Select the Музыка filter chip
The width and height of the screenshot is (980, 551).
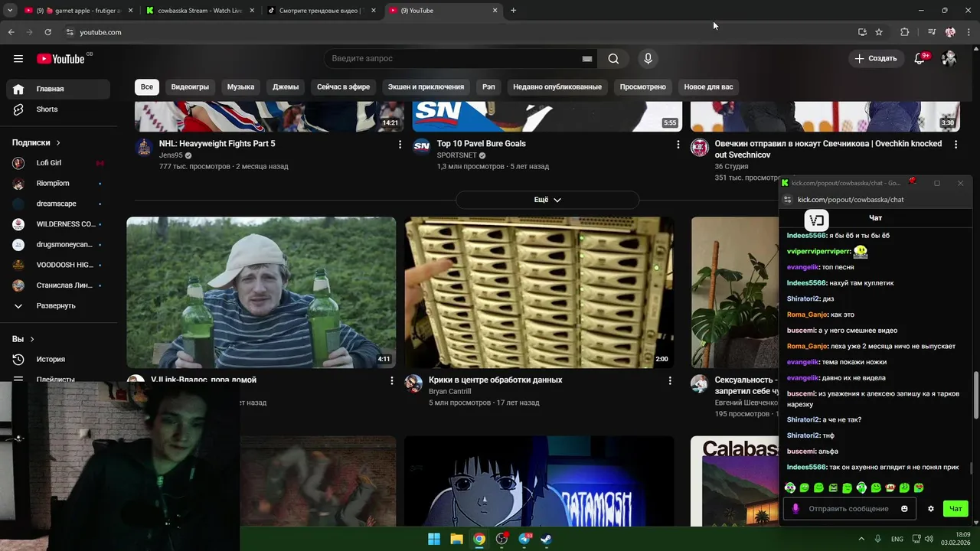[240, 86]
